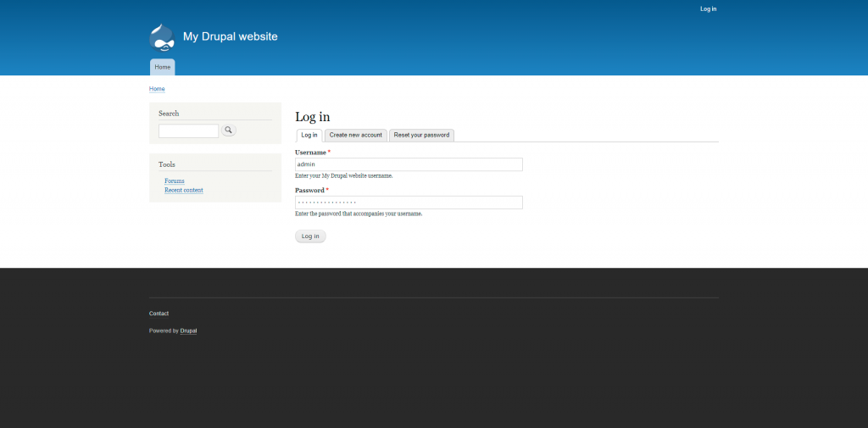Click the Search block heading
Image resolution: width=868 pixels, height=428 pixels.
coord(169,113)
